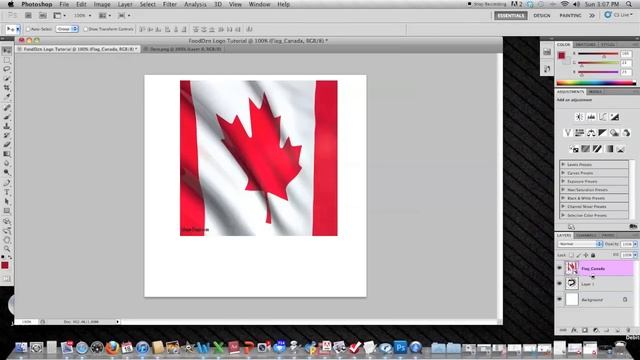Switch to the Essentials workspace
640x360 pixels.
point(511,16)
